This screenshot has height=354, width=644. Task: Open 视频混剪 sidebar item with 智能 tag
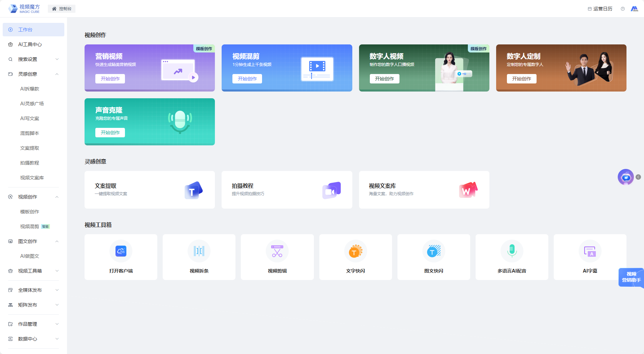(x=35, y=226)
